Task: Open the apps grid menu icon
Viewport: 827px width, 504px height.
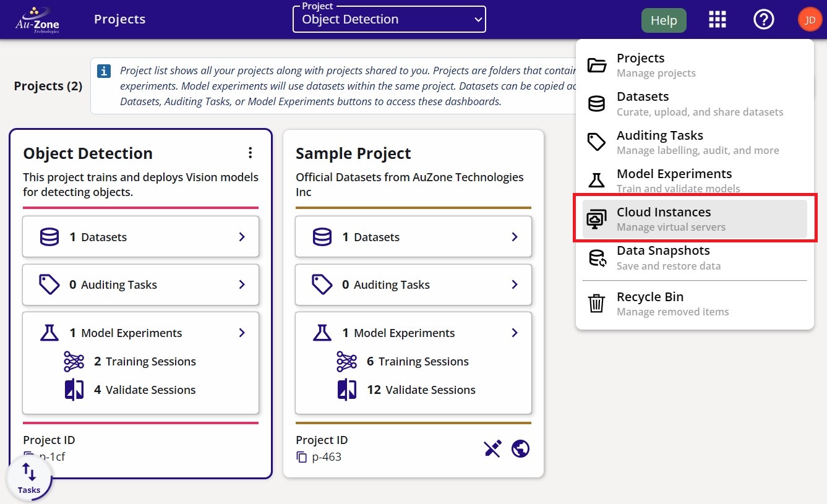Action: coord(717,20)
